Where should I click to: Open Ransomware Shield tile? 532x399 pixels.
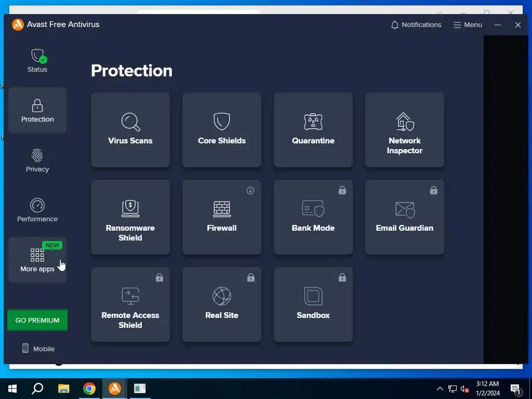[x=130, y=217]
